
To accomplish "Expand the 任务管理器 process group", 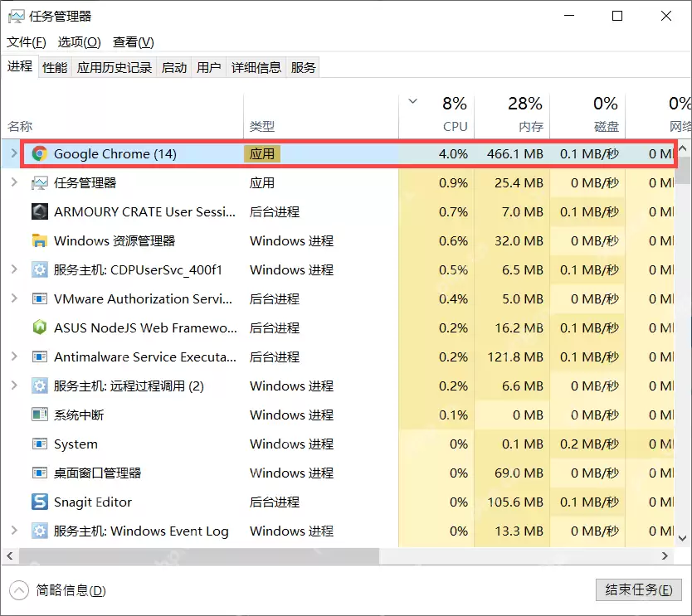I will pos(13,182).
